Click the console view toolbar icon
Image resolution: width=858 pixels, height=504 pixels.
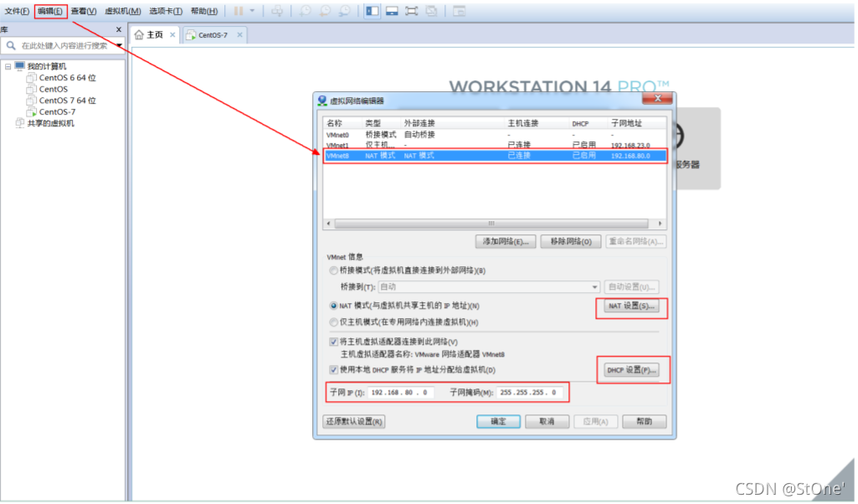point(459,11)
